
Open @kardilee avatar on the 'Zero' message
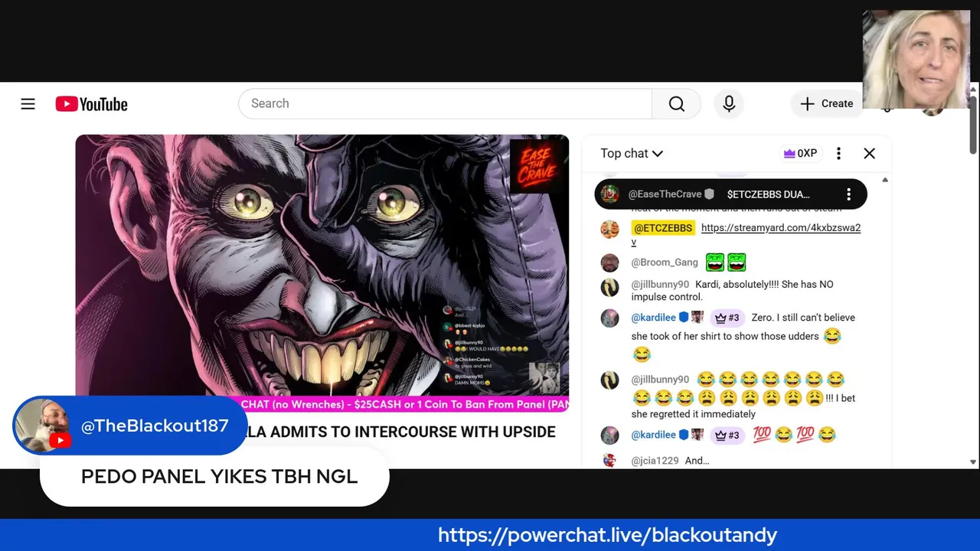609,318
